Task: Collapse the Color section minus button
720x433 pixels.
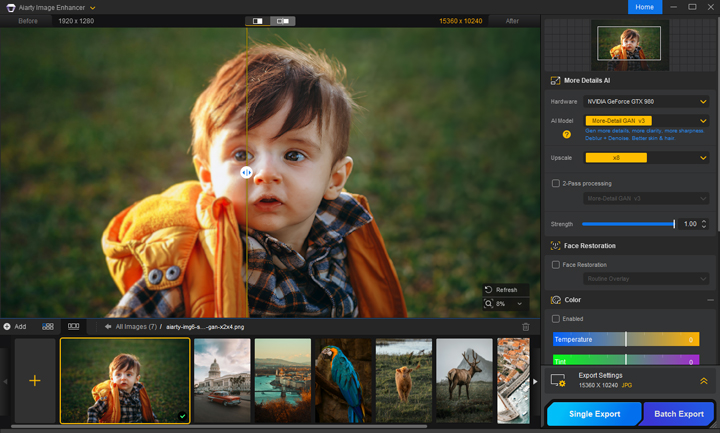Action: click(710, 300)
